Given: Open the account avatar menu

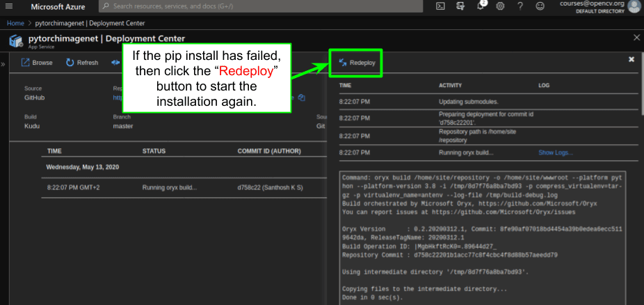Looking at the screenshot, I should pyautogui.click(x=634, y=6).
